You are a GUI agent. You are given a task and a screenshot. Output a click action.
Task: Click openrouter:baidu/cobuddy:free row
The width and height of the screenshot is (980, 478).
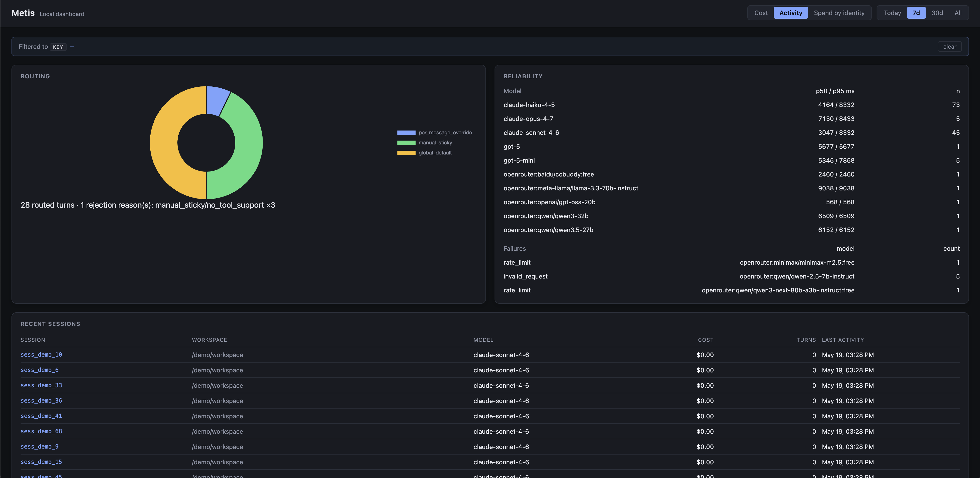[x=731, y=174]
